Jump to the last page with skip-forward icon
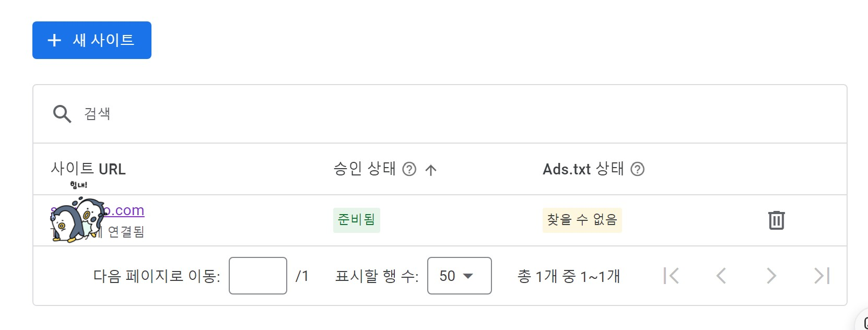Image resolution: width=868 pixels, height=330 pixels. tap(820, 275)
